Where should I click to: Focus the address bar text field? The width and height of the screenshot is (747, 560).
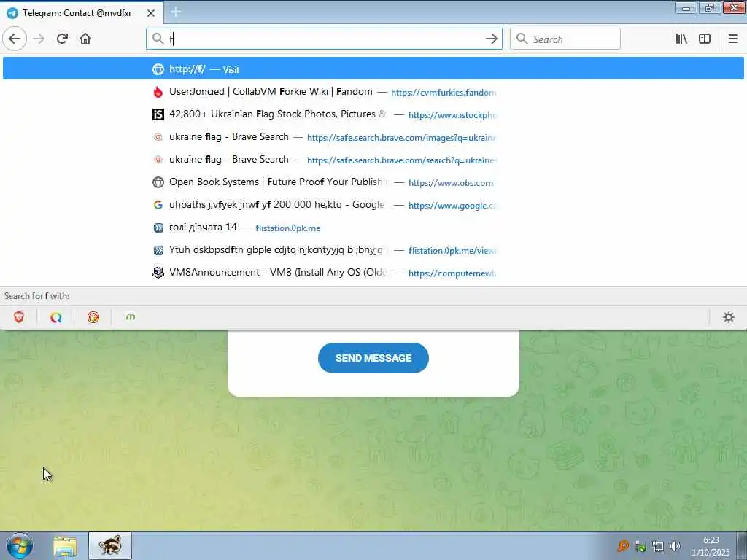tap(324, 39)
